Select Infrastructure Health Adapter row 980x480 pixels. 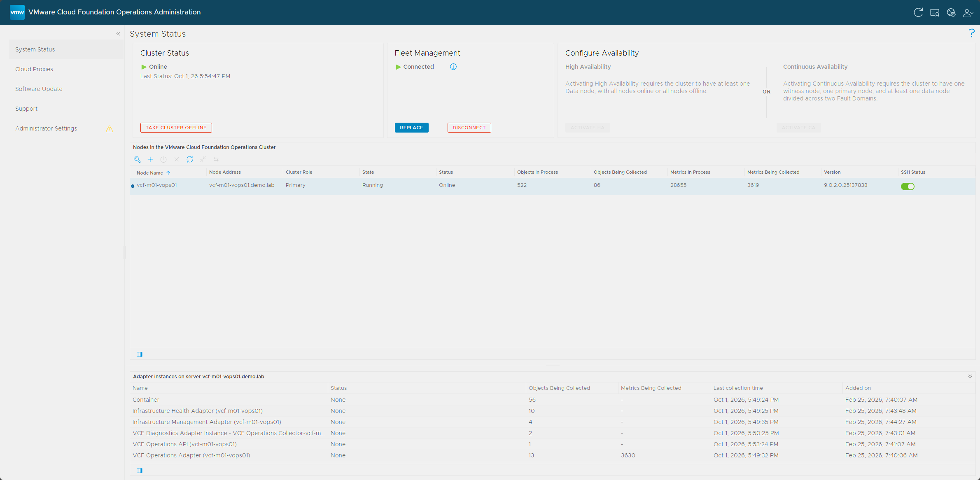point(553,411)
